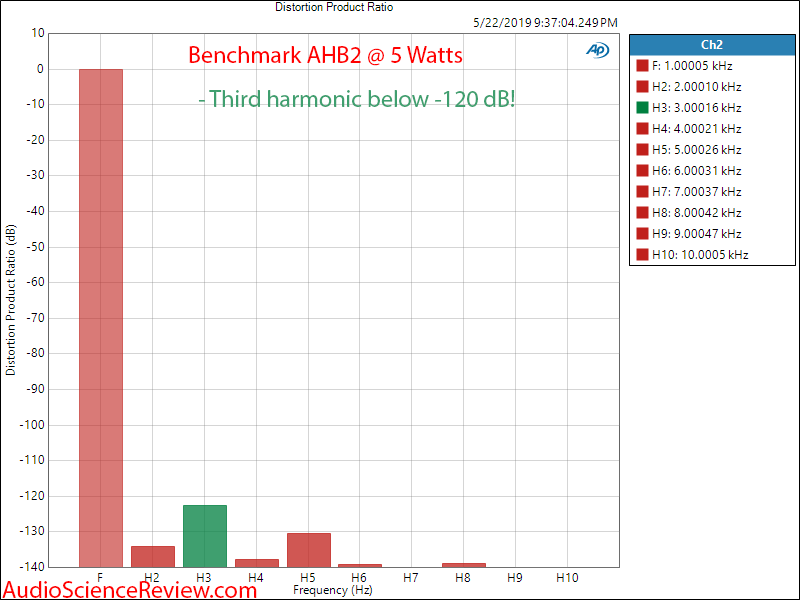Image resolution: width=800 pixels, height=600 pixels.
Task: Click the red swatch beside H4: 4.00021 kHz
Action: [642, 129]
